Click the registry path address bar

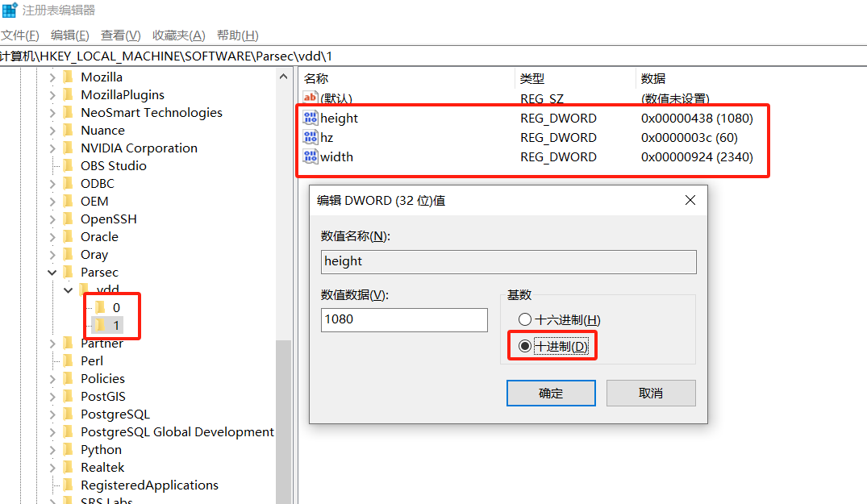(434, 56)
